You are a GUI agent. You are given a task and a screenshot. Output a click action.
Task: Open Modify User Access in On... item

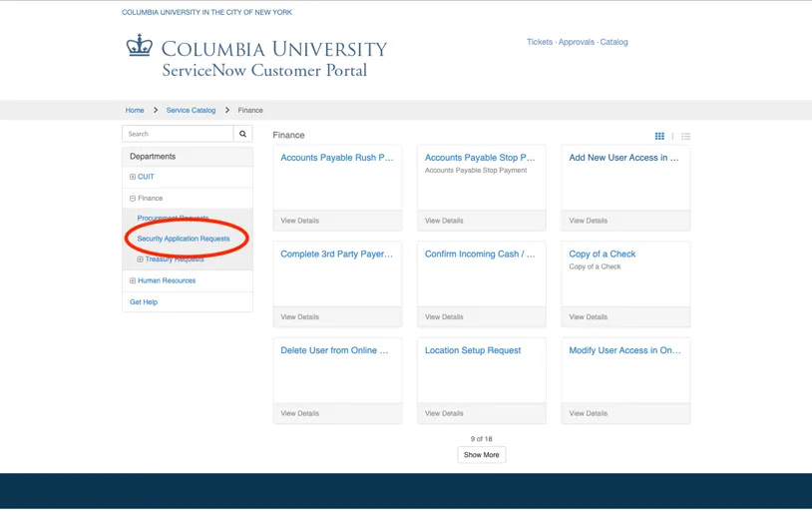(625, 350)
